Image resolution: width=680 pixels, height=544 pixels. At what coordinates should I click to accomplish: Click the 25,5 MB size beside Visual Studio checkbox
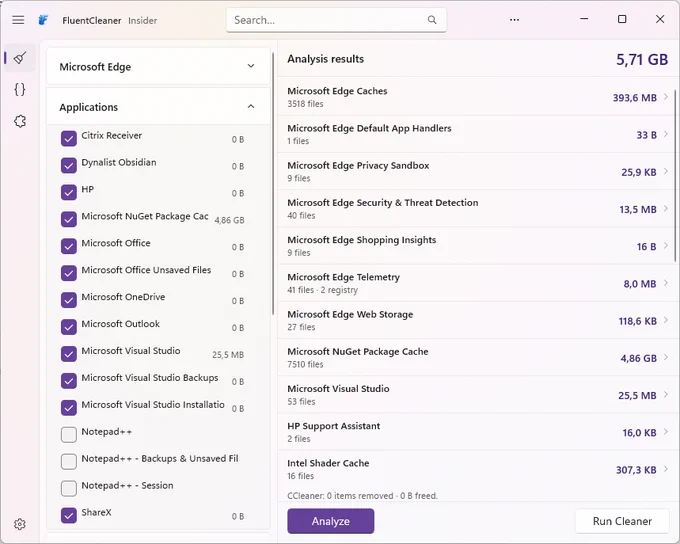228,355
